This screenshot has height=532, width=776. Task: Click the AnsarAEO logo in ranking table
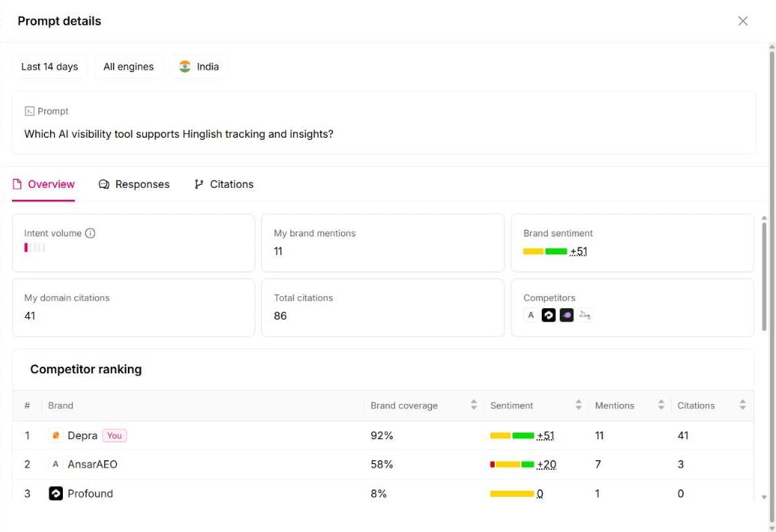tap(55, 464)
